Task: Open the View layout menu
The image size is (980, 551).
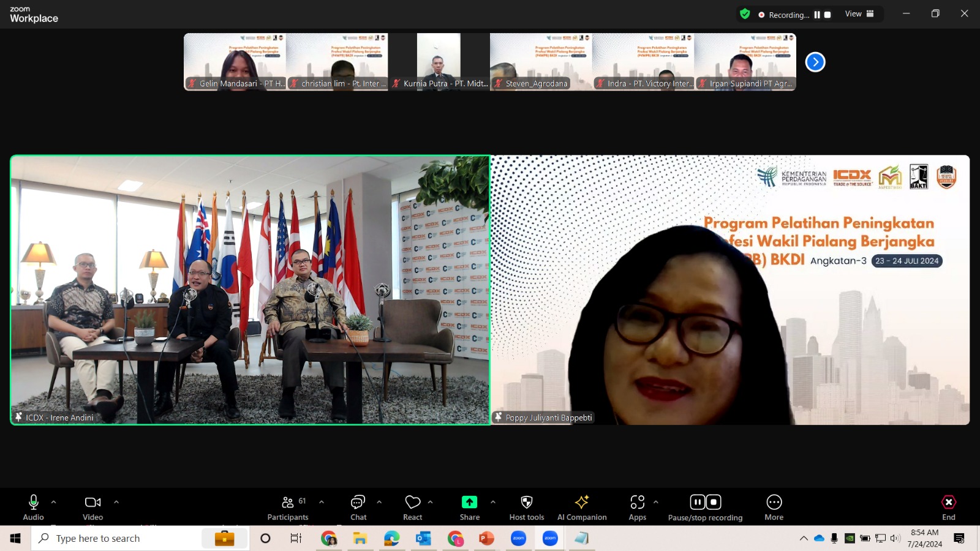Action: pos(859,14)
